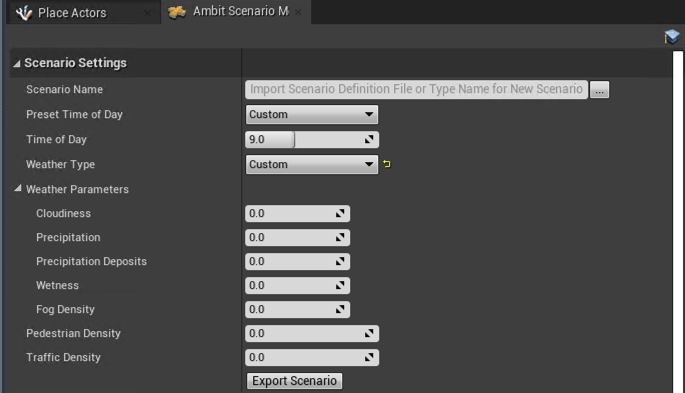Click the Fog Density spin arrow icon
The width and height of the screenshot is (685, 393).
click(x=340, y=309)
